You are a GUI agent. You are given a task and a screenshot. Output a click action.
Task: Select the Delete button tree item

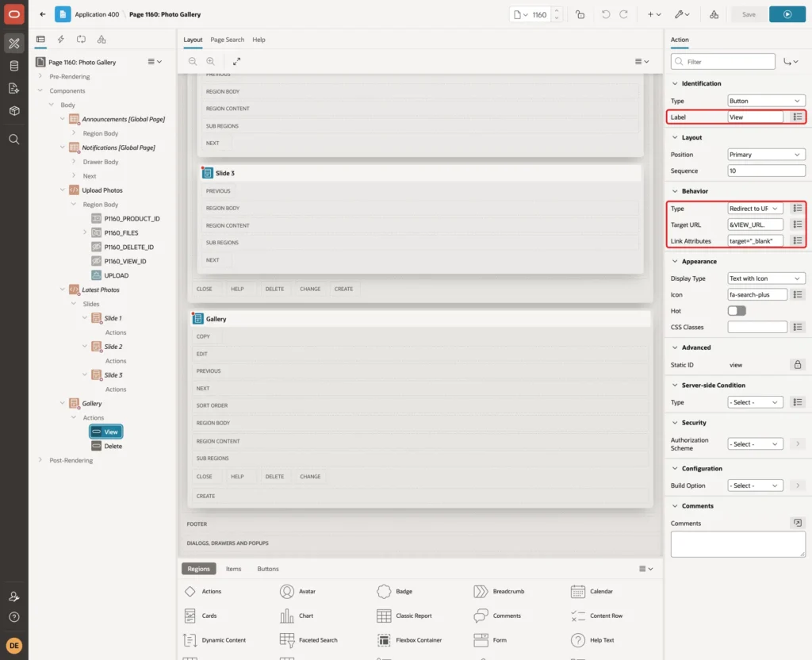coord(107,446)
